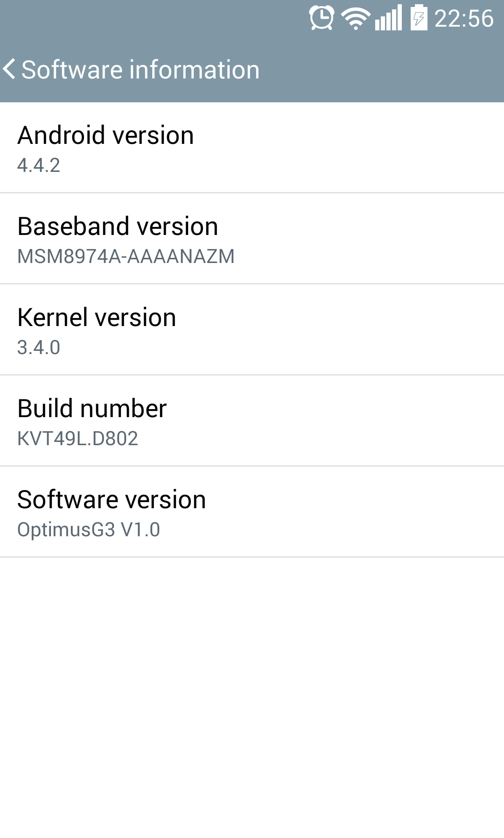Image resolution: width=504 pixels, height=838 pixels.
Task: Tap the divider under Build number row
Action: pyautogui.click(x=252, y=466)
